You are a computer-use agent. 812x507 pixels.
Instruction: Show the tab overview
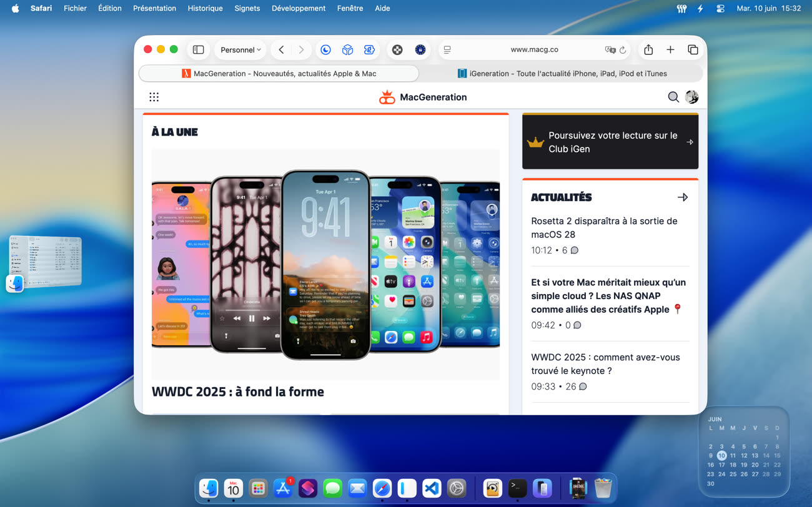click(693, 50)
